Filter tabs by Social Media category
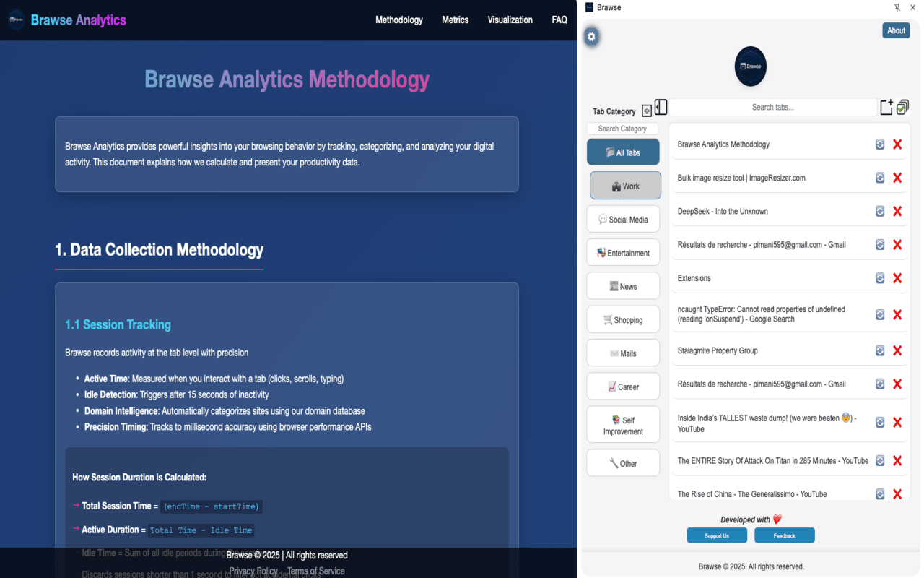Viewport: 924px width, 578px height. (x=623, y=219)
